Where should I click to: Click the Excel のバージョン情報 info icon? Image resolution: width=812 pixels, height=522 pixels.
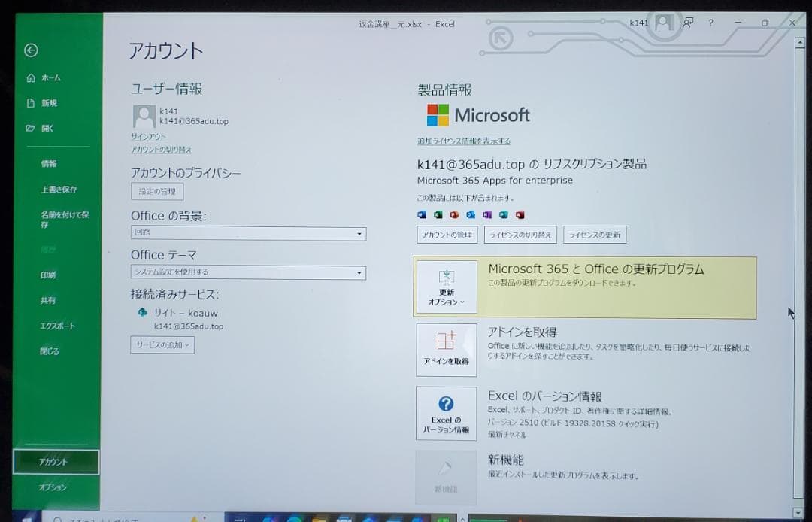(446, 413)
